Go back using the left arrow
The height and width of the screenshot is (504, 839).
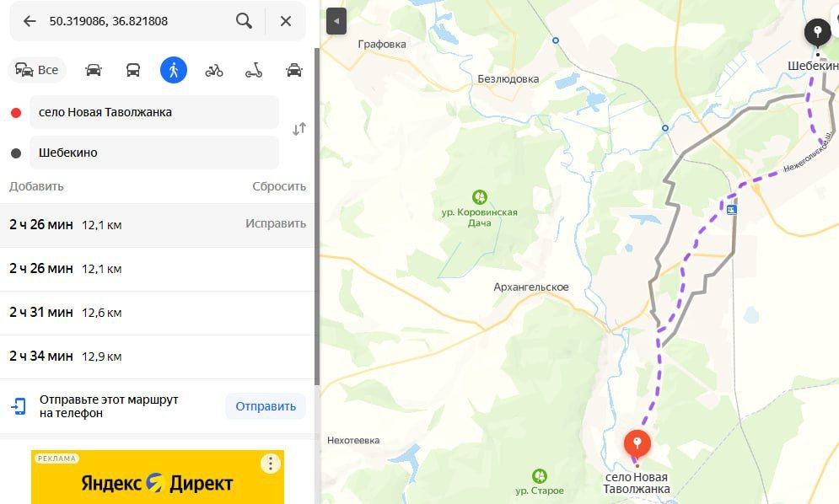30,21
